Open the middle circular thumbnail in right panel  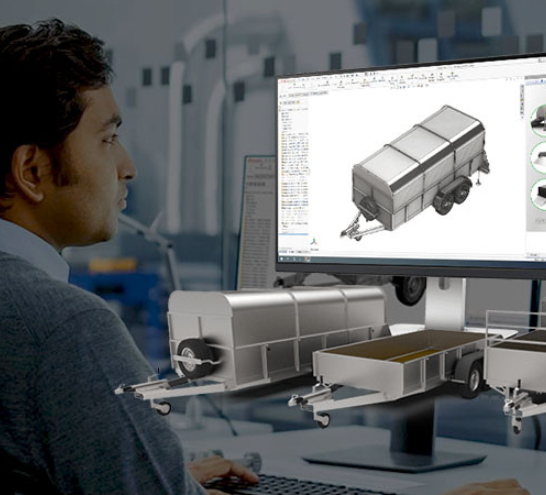click(x=538, y=157)
